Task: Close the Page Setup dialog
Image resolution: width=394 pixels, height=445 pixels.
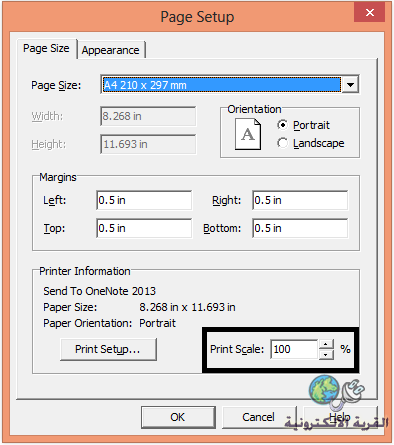Action: (x=370, y=13)
